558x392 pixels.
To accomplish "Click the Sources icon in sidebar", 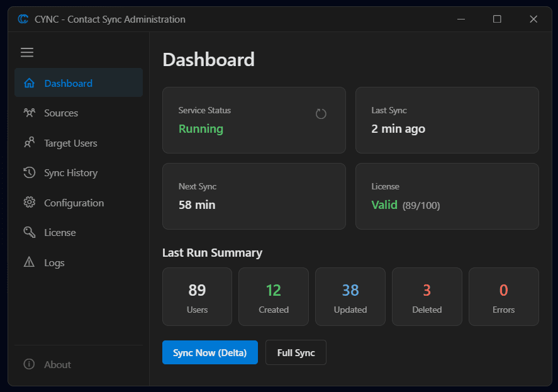I will click(29, 113).
